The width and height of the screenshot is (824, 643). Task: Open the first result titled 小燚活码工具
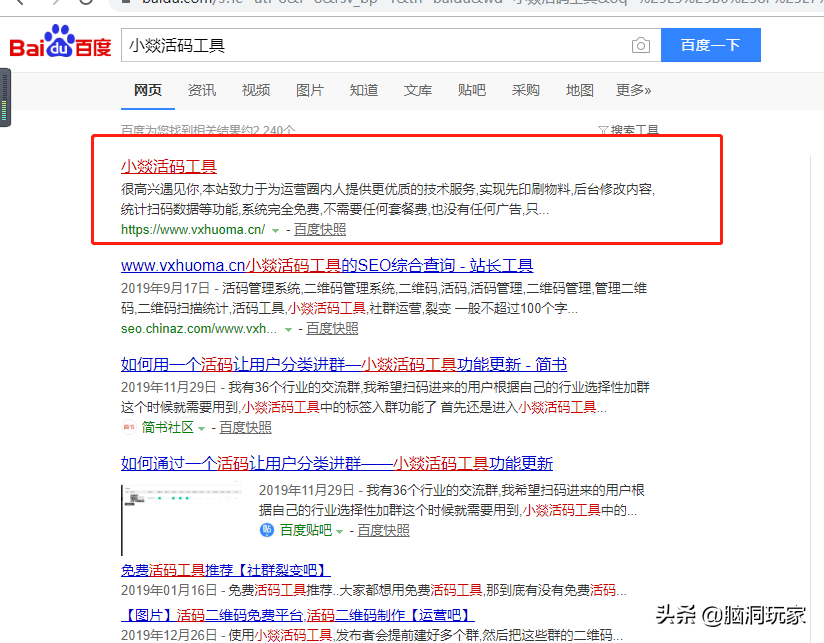169,167
